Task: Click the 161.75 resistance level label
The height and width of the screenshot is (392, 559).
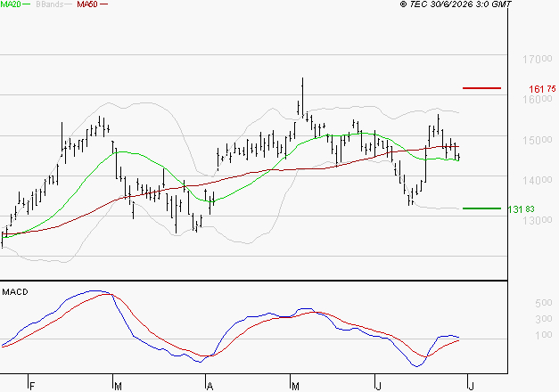Action: pyautogui.click(x=542, y=89)
